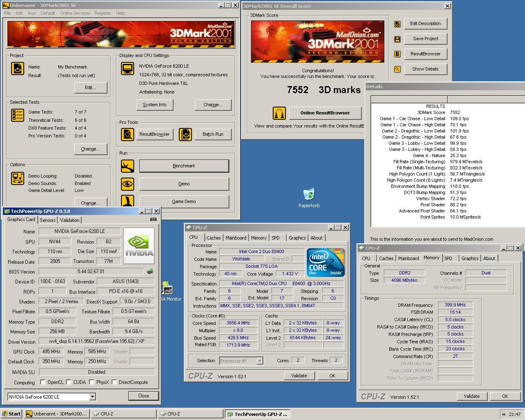Open the File menu

[7, 13]
